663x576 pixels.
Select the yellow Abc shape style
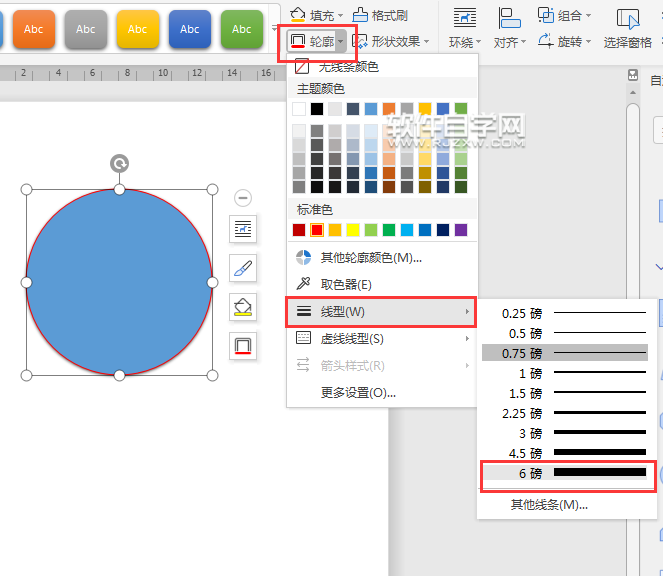pos(137,29)
